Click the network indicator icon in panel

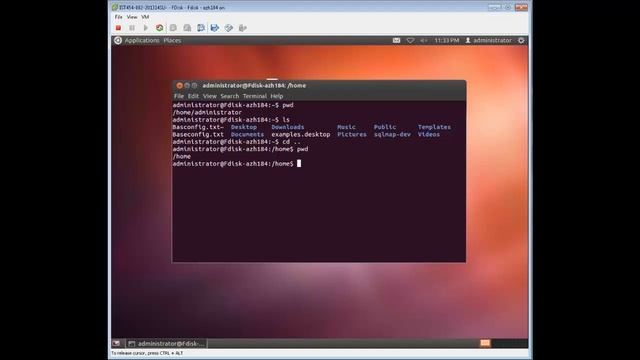(x=410, y=40)
